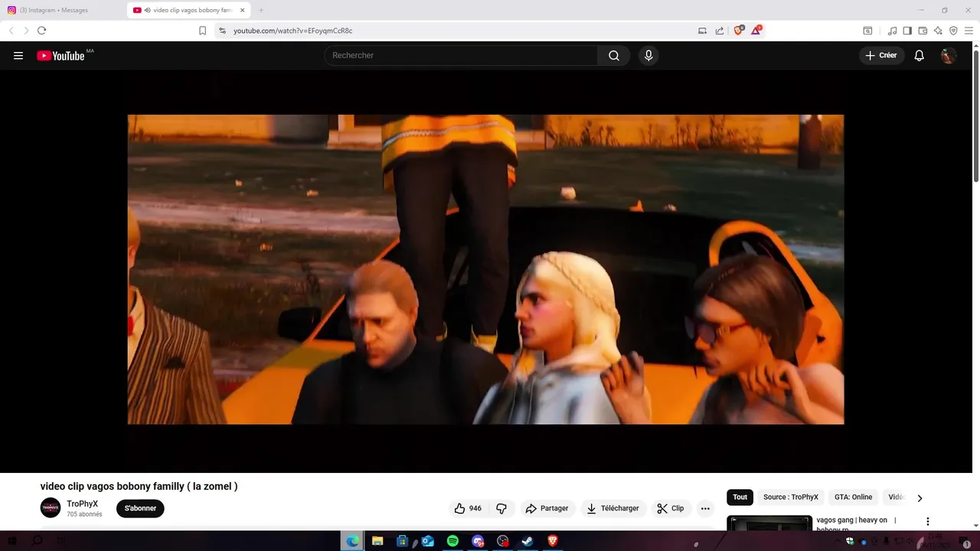
Task: Bookmark this page in address bar
Action: coord(202,31)
